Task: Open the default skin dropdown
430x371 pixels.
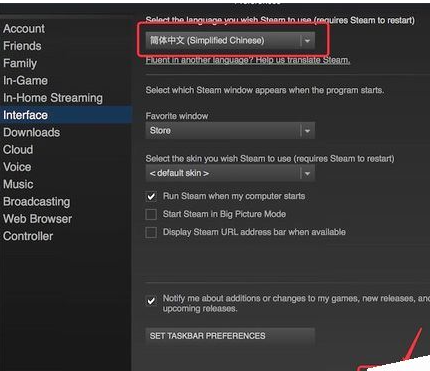Action: 230,173
